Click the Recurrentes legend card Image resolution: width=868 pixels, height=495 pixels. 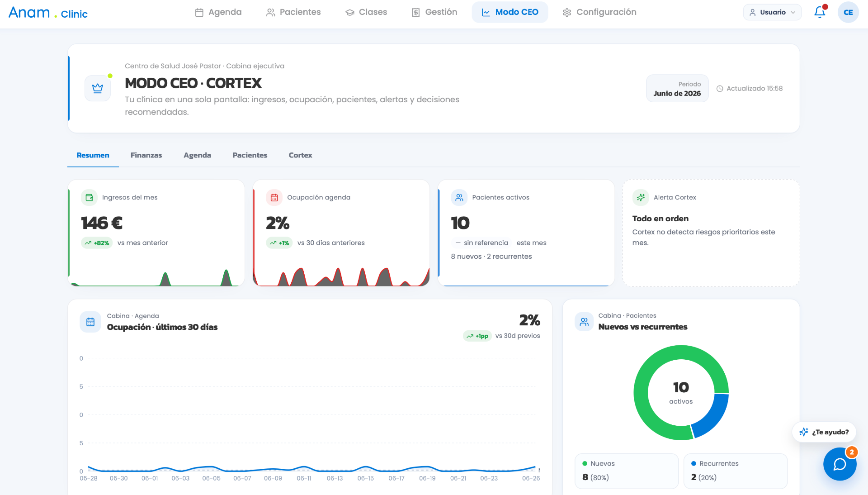click(x=735, y=471)
